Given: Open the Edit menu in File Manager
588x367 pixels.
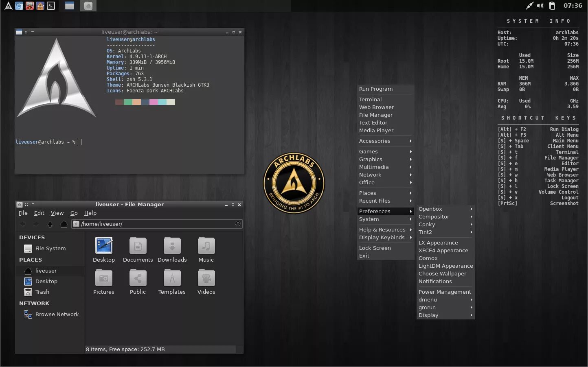Looking at the screenshot, I should tap(39, 213).
